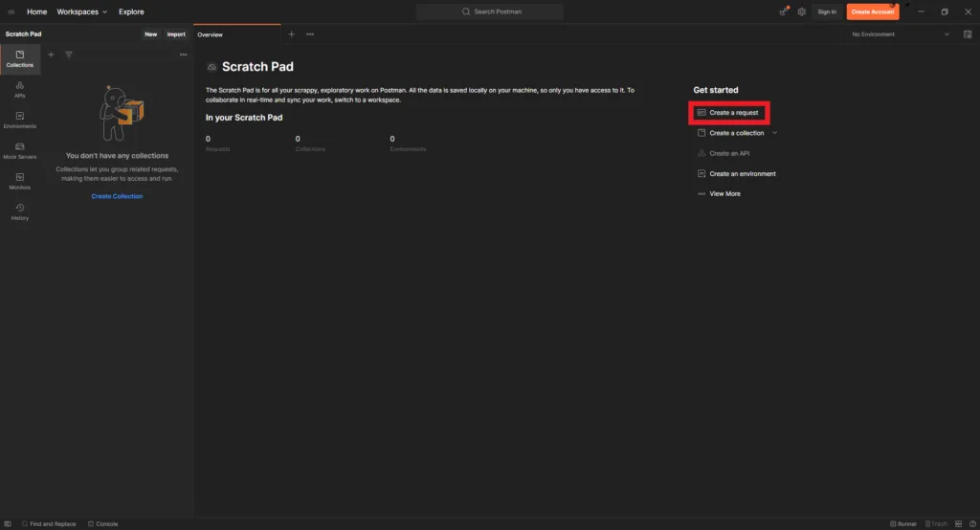Viewport: 980px width, 530px height.
Task: Switch to the Environments sidebar section
Action: click(20, 120)
